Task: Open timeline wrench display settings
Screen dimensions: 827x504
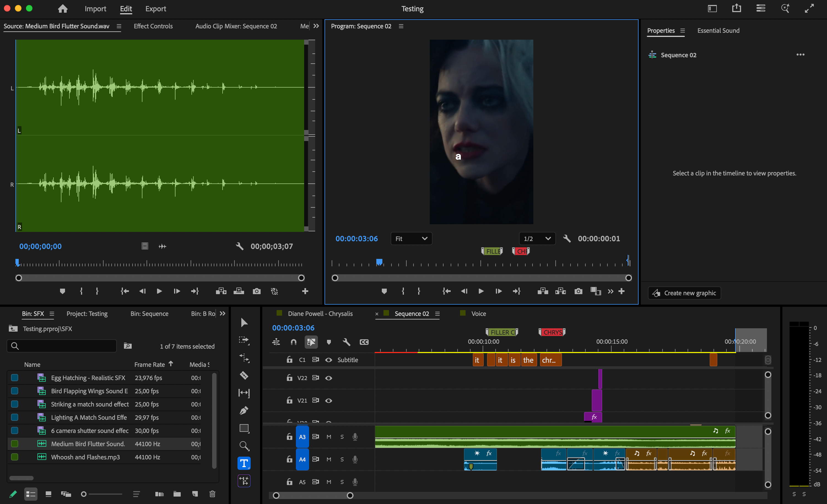Action: (x=346, y=342)
